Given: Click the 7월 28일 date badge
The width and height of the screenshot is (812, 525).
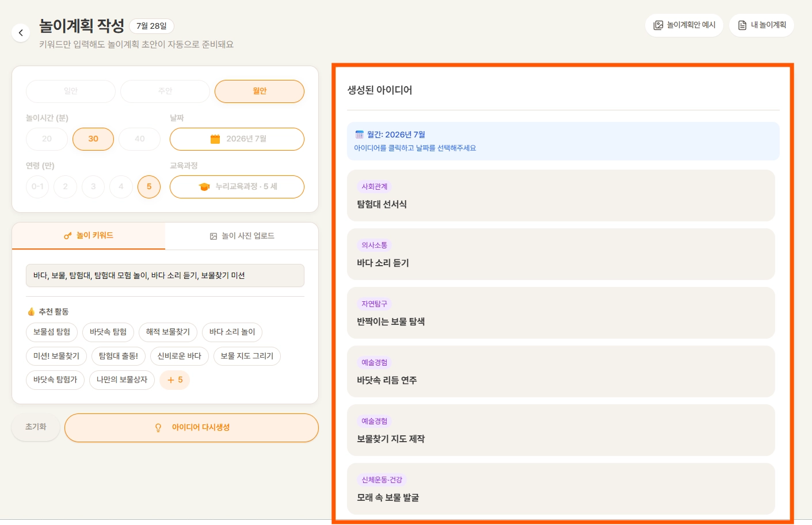Looking at the screenshot, I should click(x=151, y=26).
